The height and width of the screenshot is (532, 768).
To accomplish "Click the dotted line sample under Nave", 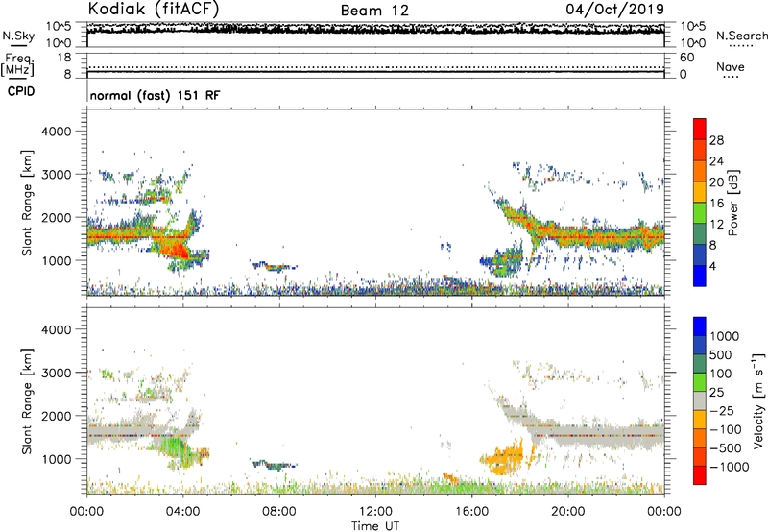I will [731, 78].
